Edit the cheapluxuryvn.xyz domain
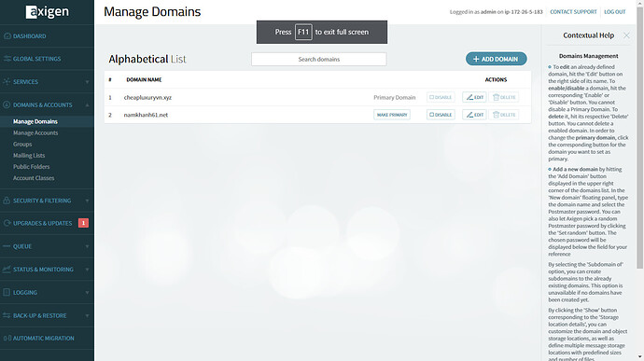644x361 pixels. pos(474,97)
